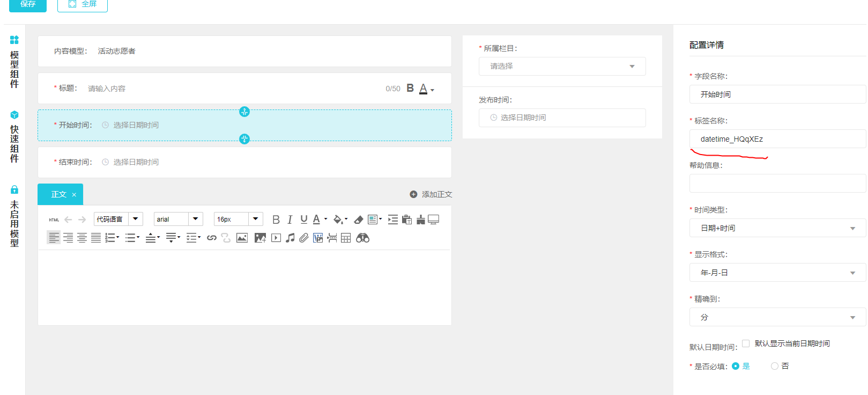Click the redo arrow in editor toolbar
Screen dimensions: 868x395
(82, 220)
